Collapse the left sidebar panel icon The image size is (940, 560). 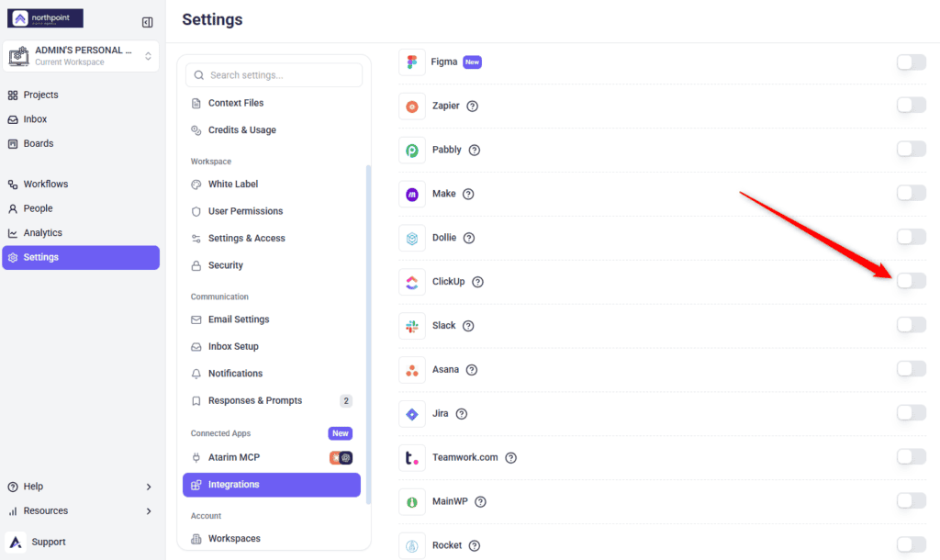pos(148,22)
